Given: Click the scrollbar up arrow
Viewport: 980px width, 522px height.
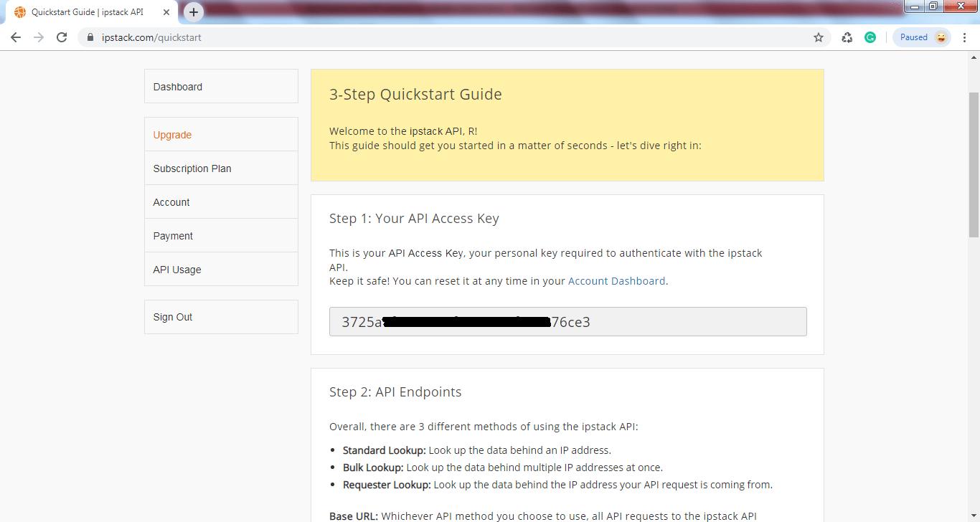Looking at the screenshot, I should (974, 57).
